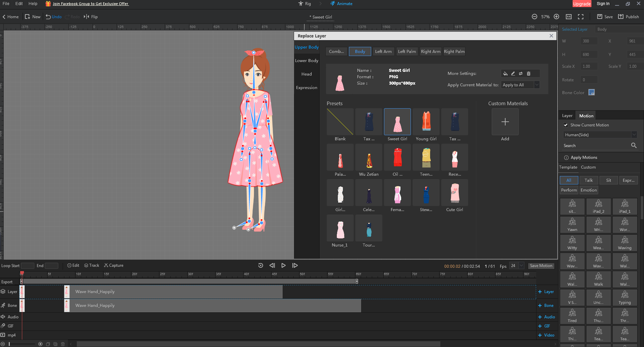
Task: Click the Loop Start input field
Action: (28, 266)
